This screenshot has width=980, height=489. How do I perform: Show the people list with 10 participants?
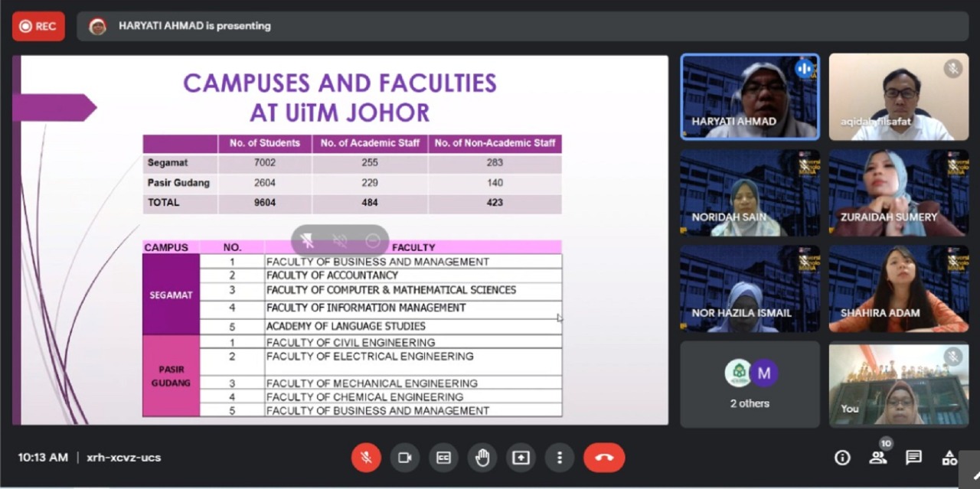(x=878, y=458)
